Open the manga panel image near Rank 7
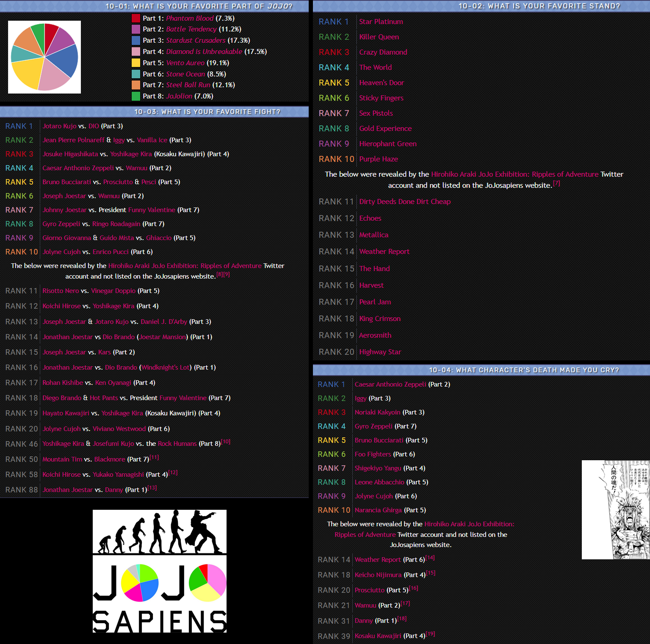The image size is (650, 644). coord(616,510)
